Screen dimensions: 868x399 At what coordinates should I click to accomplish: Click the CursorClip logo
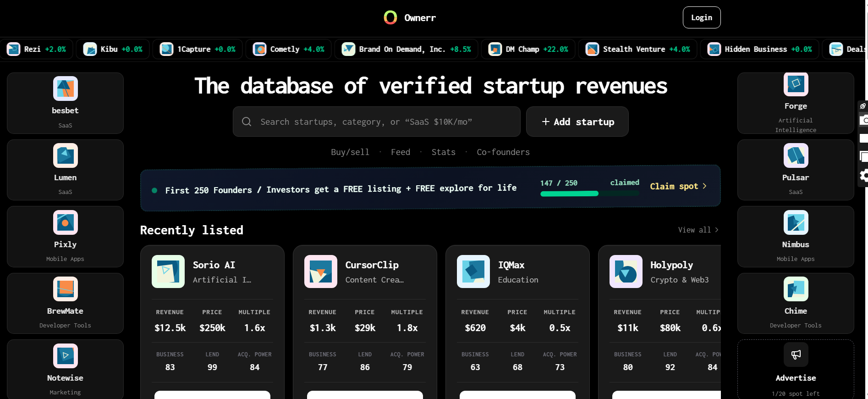(321, 272)
